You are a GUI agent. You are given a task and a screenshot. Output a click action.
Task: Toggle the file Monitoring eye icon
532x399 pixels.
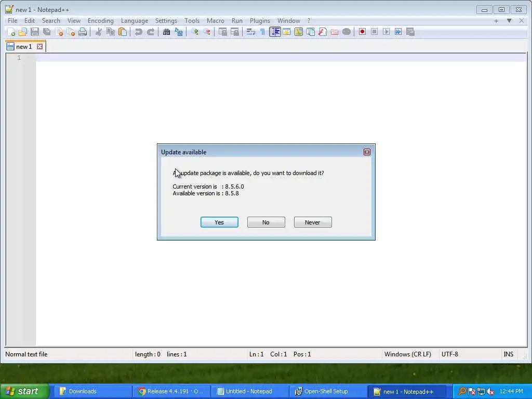[x=347, y=32]
